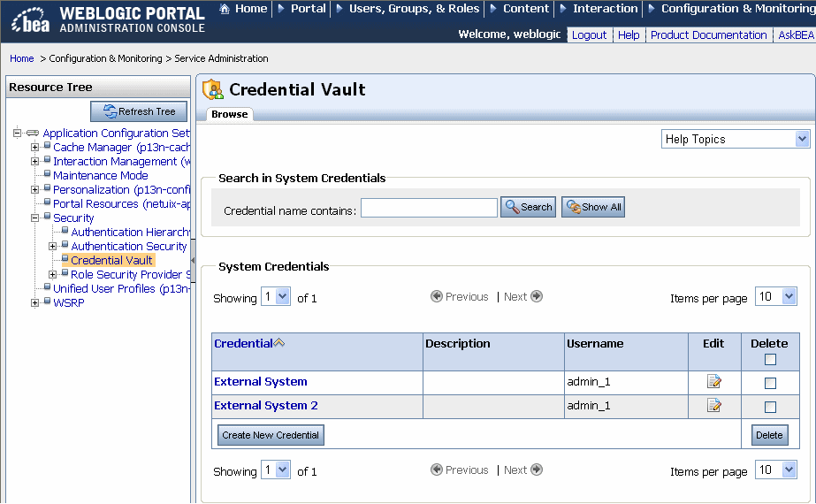Expand the Role Security Provider node
This screenshot has height=504, width=816.
[x=52, y=274]
